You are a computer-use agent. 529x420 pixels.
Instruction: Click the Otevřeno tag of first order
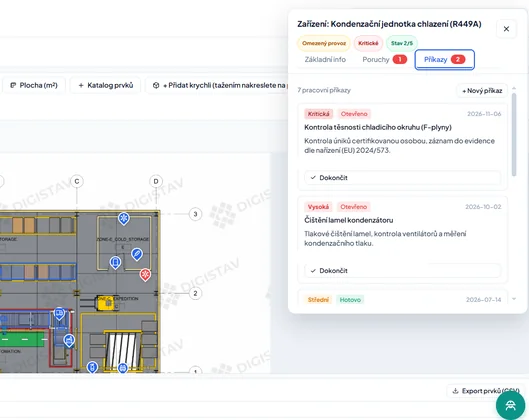(x=354, y=114)
